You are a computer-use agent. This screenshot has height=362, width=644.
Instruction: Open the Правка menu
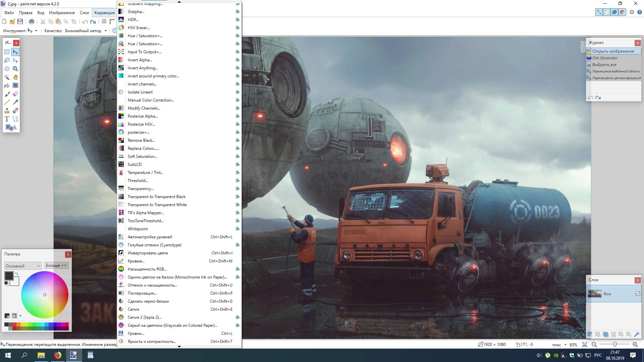tap(25, 13)
